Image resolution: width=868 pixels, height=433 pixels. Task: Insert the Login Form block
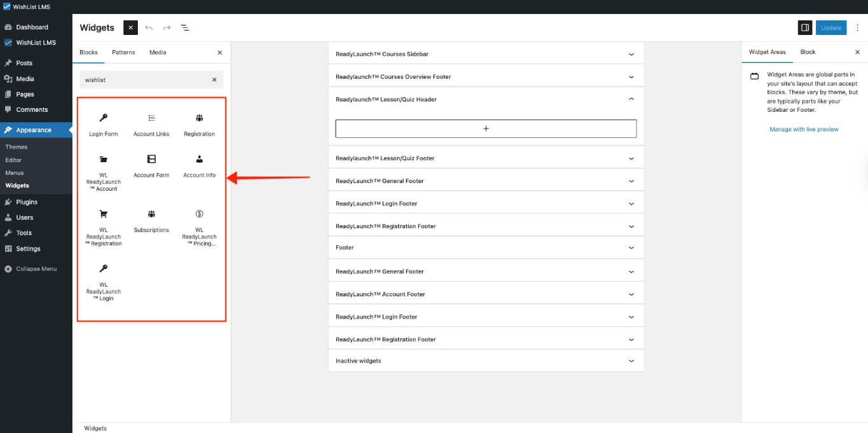(104, 125)
